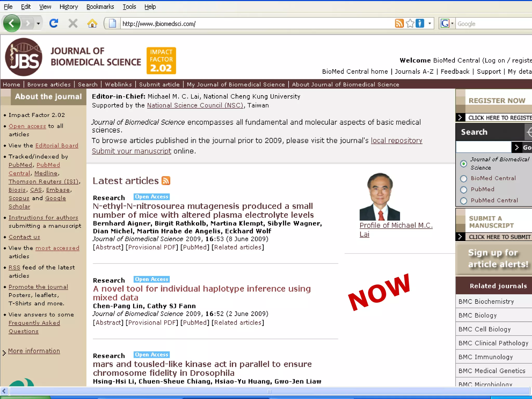Click the RSS feed icon in address bar
The image size is (532, 399).
click(399, 24)
